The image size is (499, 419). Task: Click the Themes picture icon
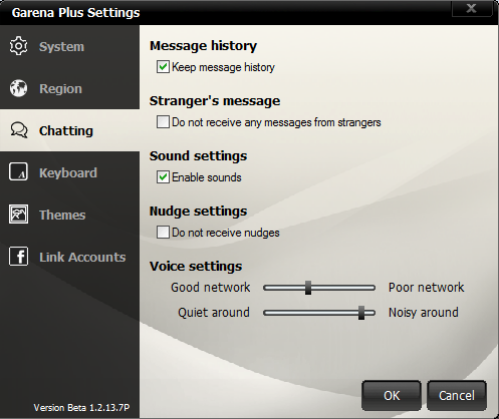point(18,214)
